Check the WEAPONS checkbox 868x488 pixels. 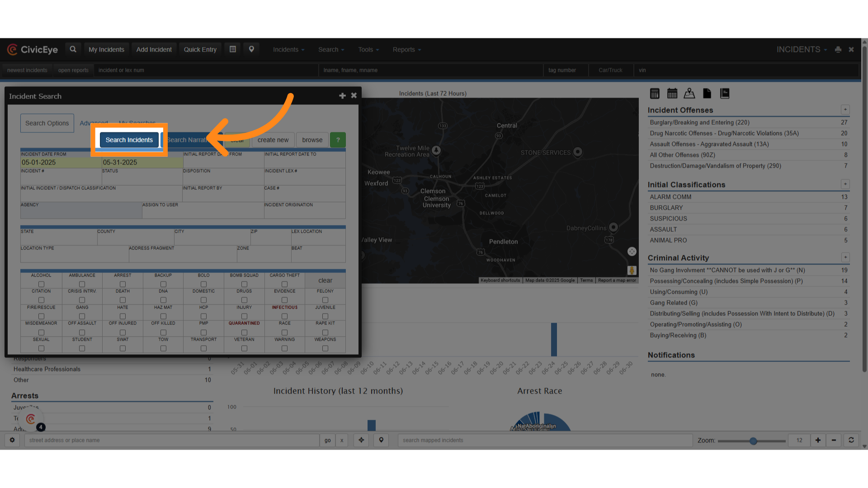click(325, 348)
